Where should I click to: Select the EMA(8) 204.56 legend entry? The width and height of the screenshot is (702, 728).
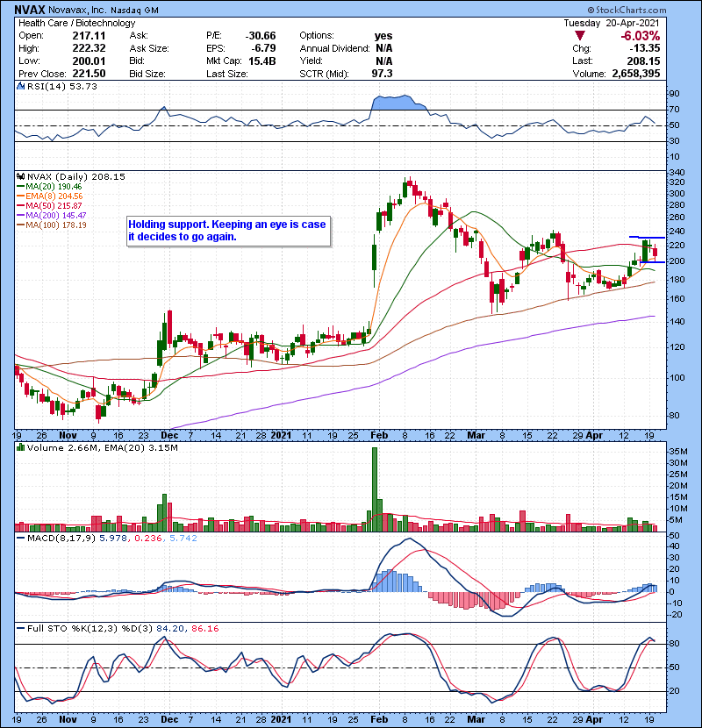[x=50, y=196]
